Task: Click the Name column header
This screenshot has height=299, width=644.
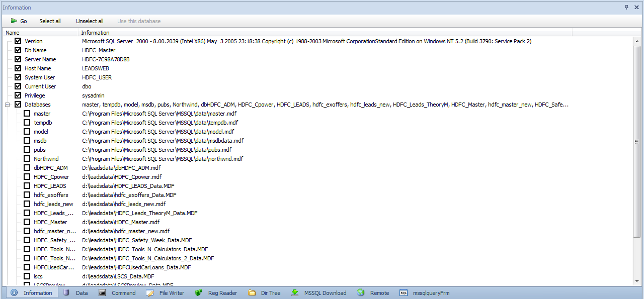Action: [41, 33]
